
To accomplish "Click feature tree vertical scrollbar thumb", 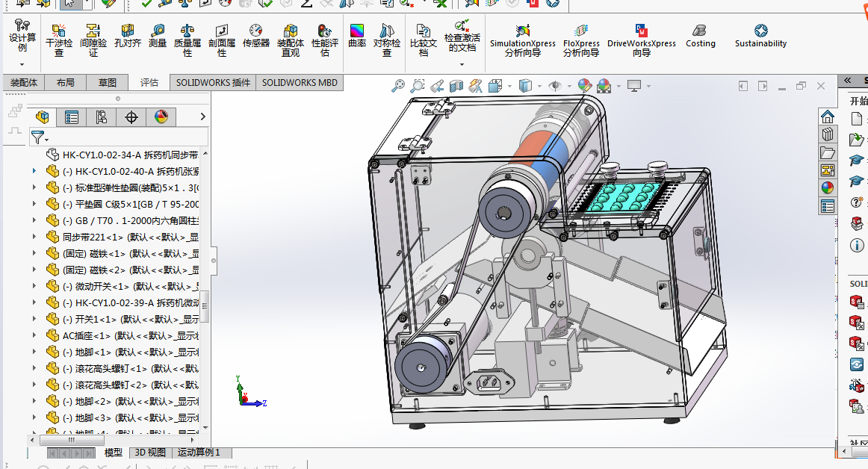I will click(205, 305).
